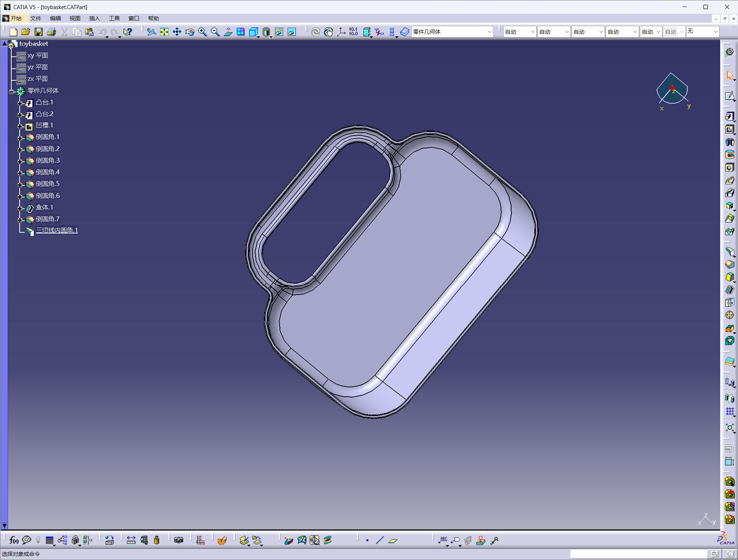Click the Zoom In magnifier icon
The width and height of the screenshot is (738, 560).
pos(202,32)
